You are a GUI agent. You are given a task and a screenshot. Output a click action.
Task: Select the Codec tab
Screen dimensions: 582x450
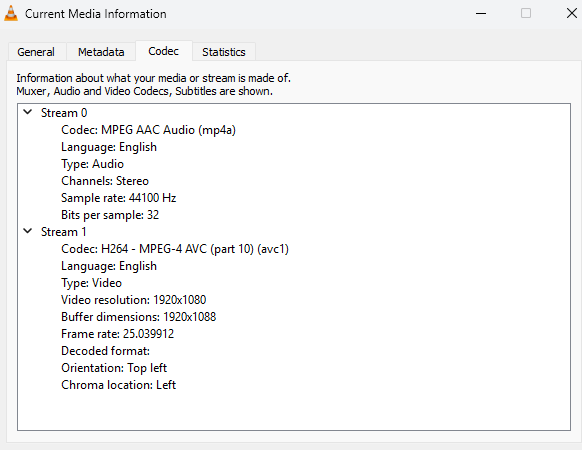tap(164, 51)
